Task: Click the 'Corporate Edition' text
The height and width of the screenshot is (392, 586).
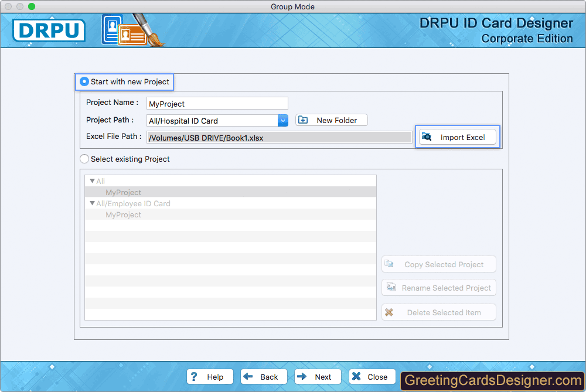Action: [527, 39]
